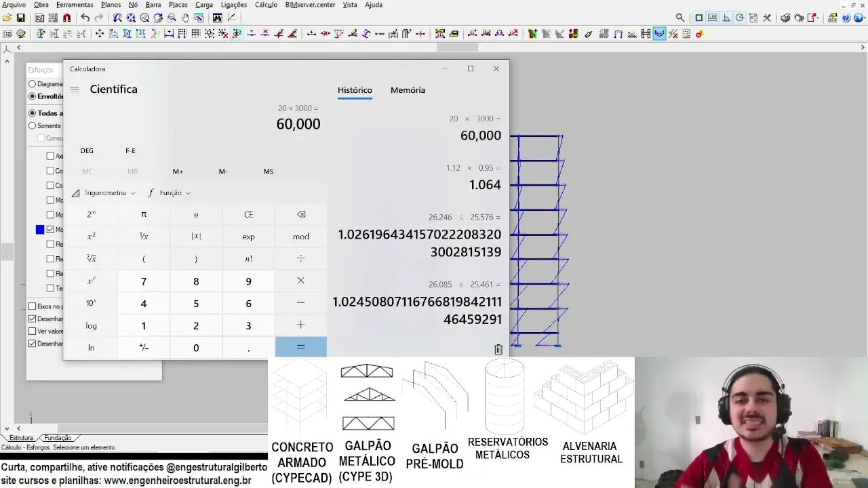This screenshot has height=488, width=868.
Task: Click the M+ memory add button
Action: coord(178,171)
